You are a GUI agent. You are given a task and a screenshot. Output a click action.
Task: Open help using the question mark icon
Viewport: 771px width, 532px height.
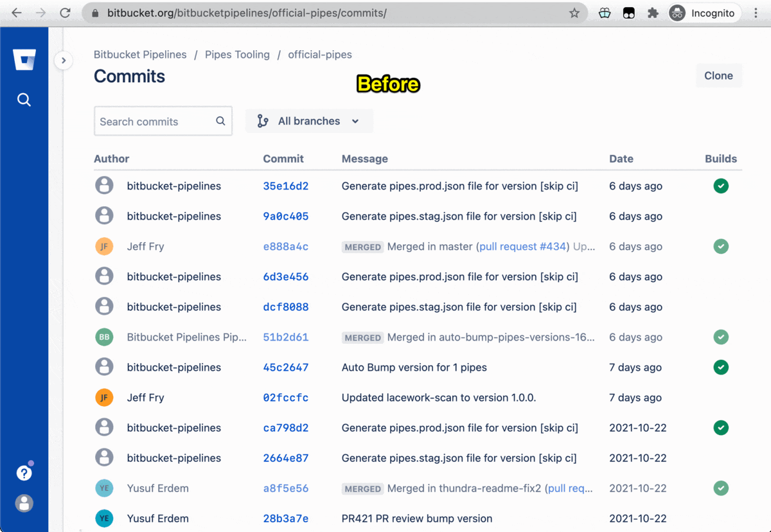click(24, 472)
